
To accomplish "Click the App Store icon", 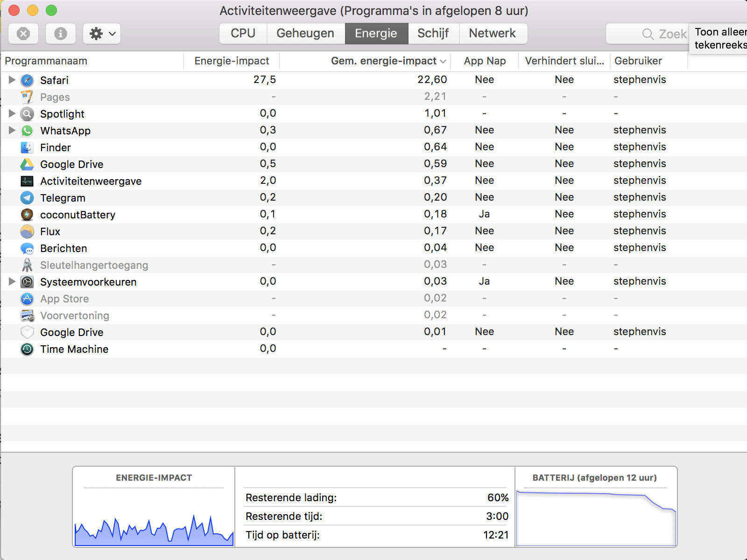I will 27,299.
